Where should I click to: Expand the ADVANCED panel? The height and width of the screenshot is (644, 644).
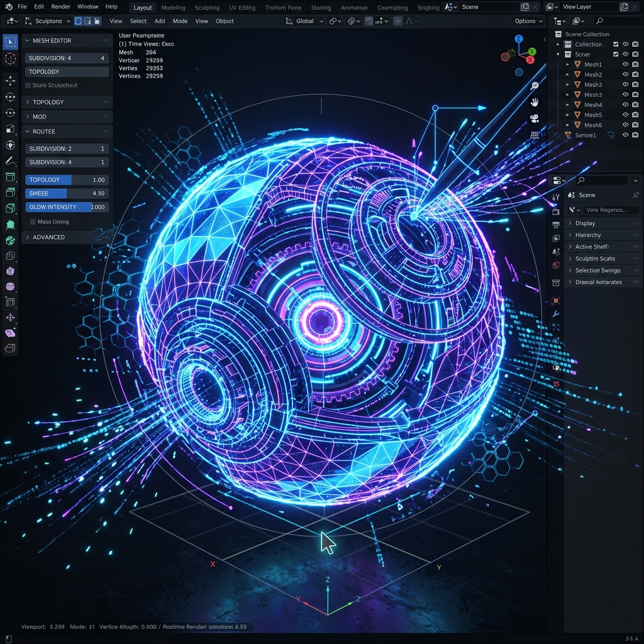pyautogui.click(x=67, y=237)
